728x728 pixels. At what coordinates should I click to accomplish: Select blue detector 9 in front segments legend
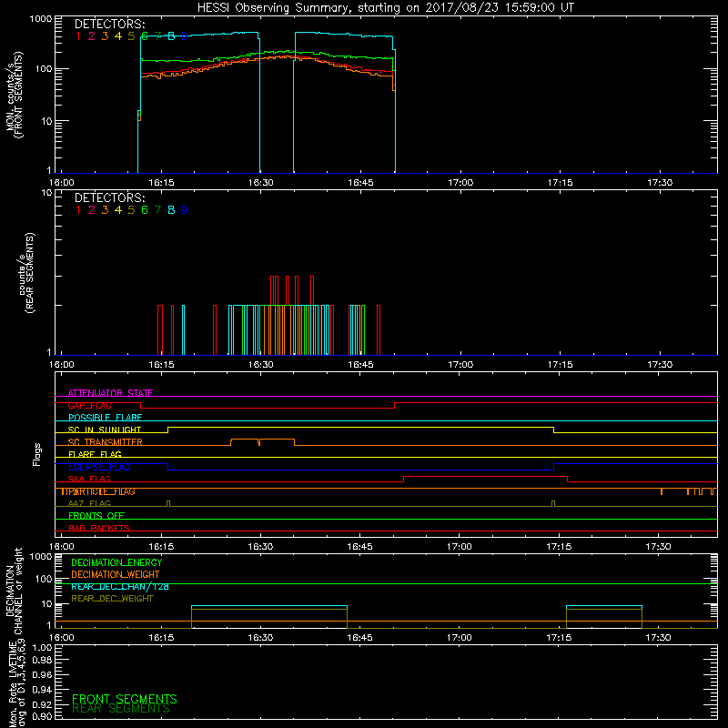(185, 36)
